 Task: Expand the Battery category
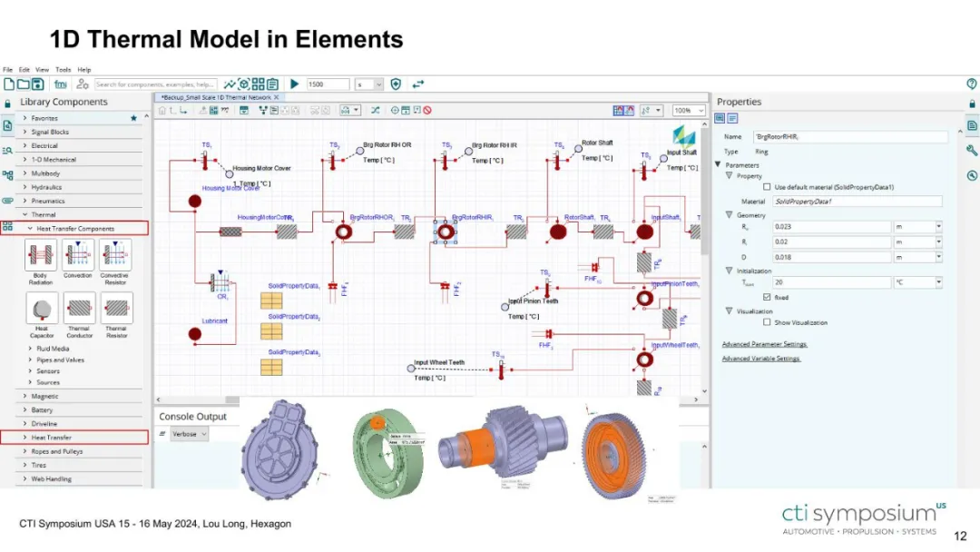pyautogui.click(x=25, y=410)
